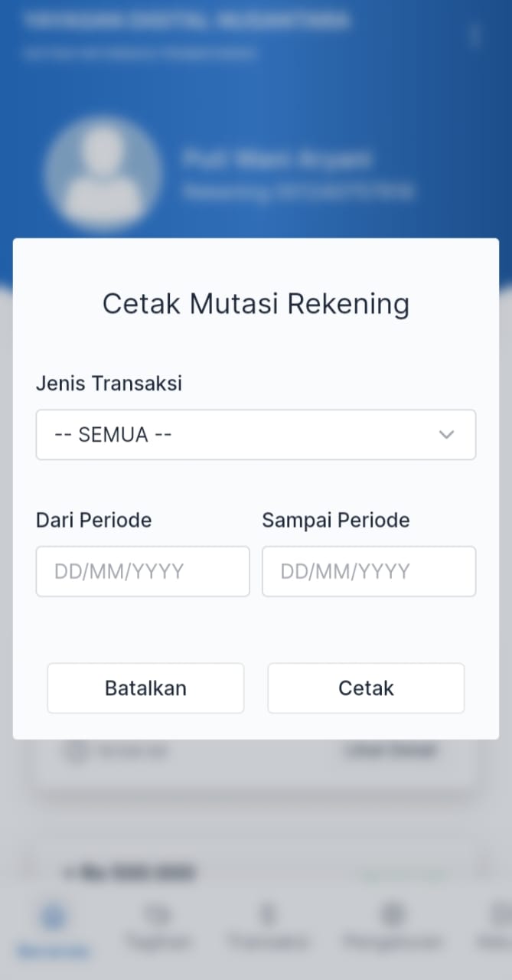512x980 pixels.
Task: Click the Sampai Periode label
Action: click(335, 521)
